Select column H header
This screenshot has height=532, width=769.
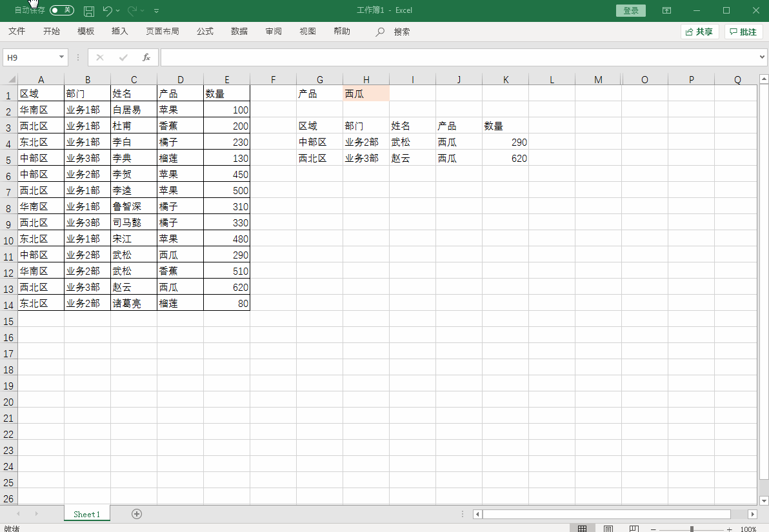[x=366, y=79]
